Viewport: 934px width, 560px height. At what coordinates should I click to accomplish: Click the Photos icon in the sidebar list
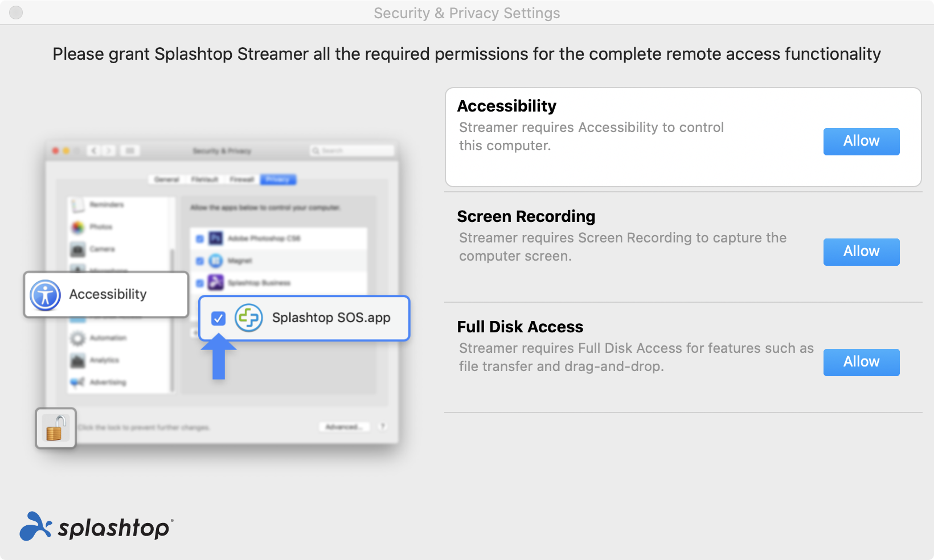pos(78,227)
